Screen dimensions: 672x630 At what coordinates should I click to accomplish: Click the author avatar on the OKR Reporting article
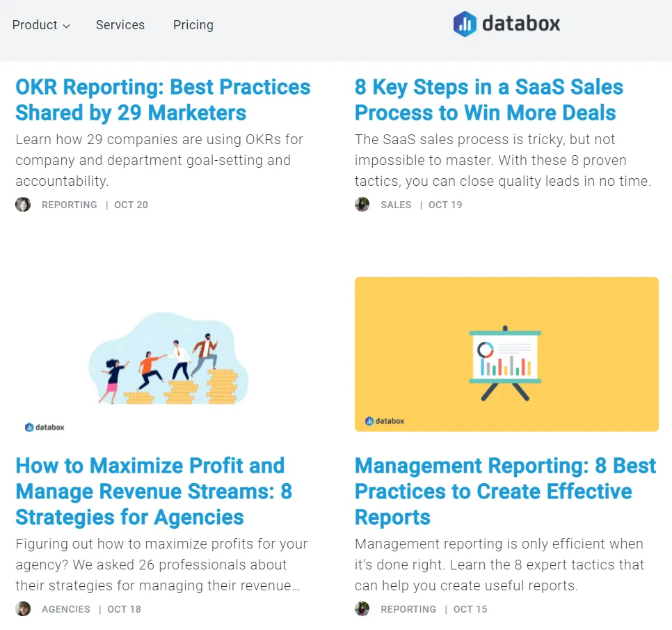click(x=23, y=204)
